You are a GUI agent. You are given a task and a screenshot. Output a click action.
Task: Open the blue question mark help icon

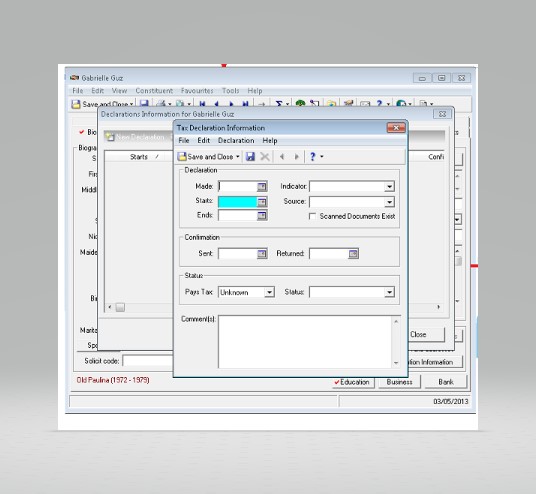[312, 157]
